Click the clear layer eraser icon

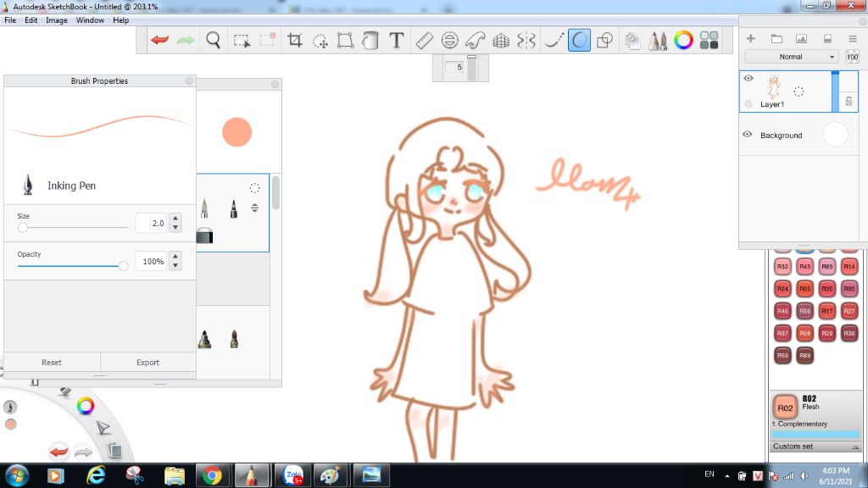pos(827,38)
